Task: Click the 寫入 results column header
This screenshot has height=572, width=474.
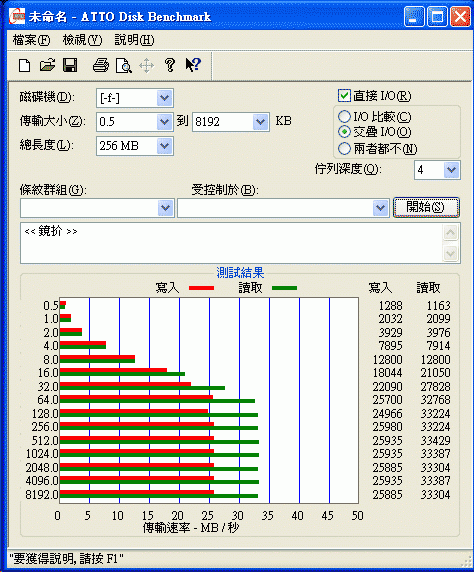Action: point(380,288)
